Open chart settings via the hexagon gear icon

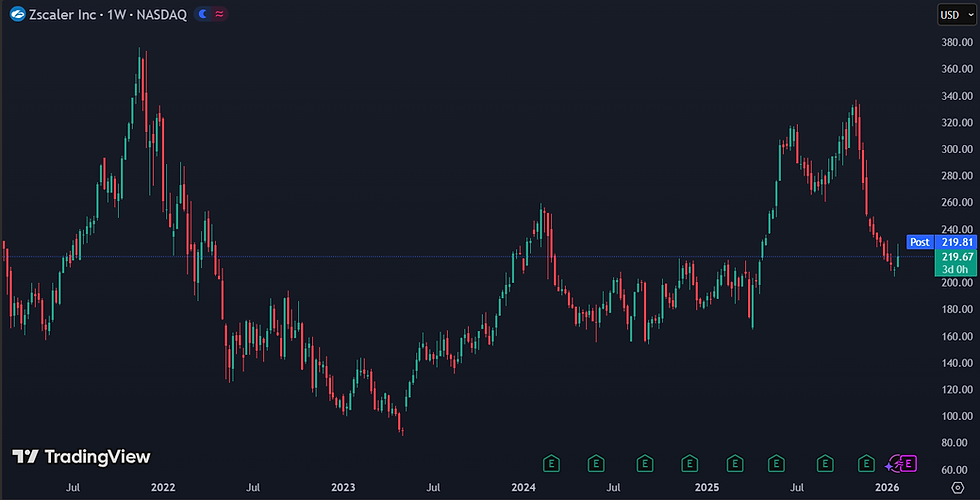pos(957,488)
